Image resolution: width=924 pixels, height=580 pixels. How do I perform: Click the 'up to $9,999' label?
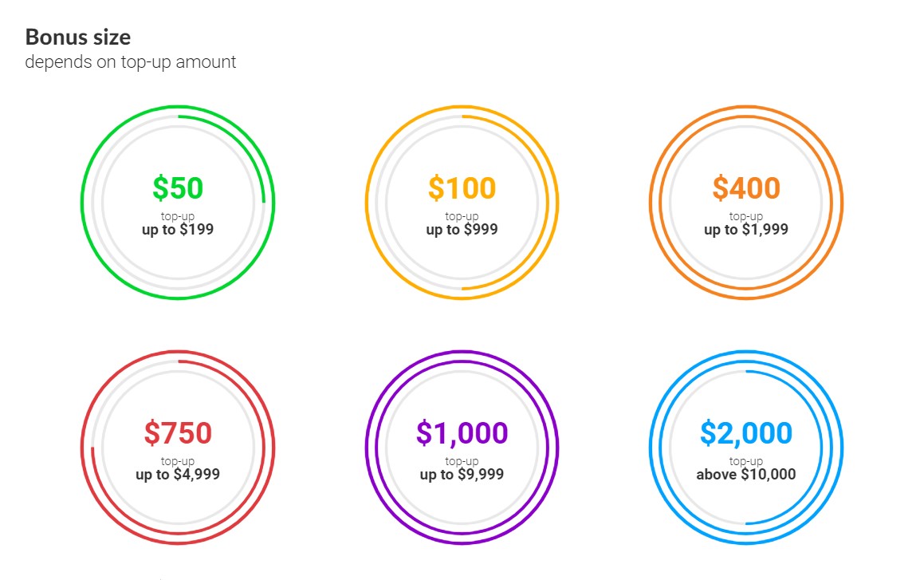tap(462, 475)
